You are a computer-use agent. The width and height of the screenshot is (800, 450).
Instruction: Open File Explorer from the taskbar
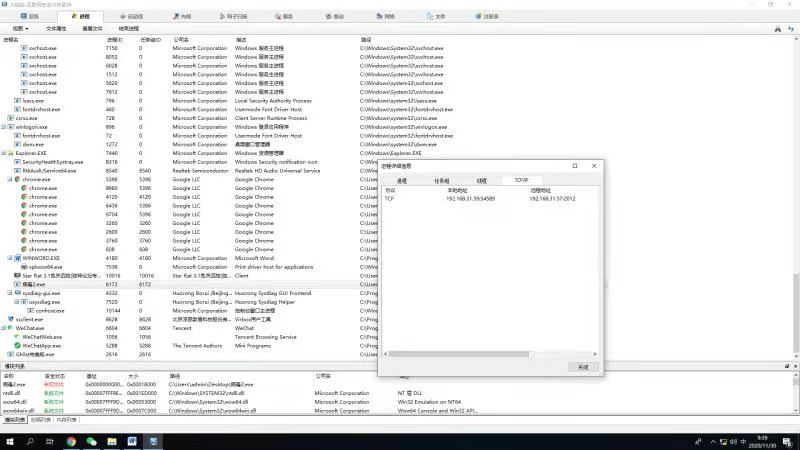coord(112,441)
